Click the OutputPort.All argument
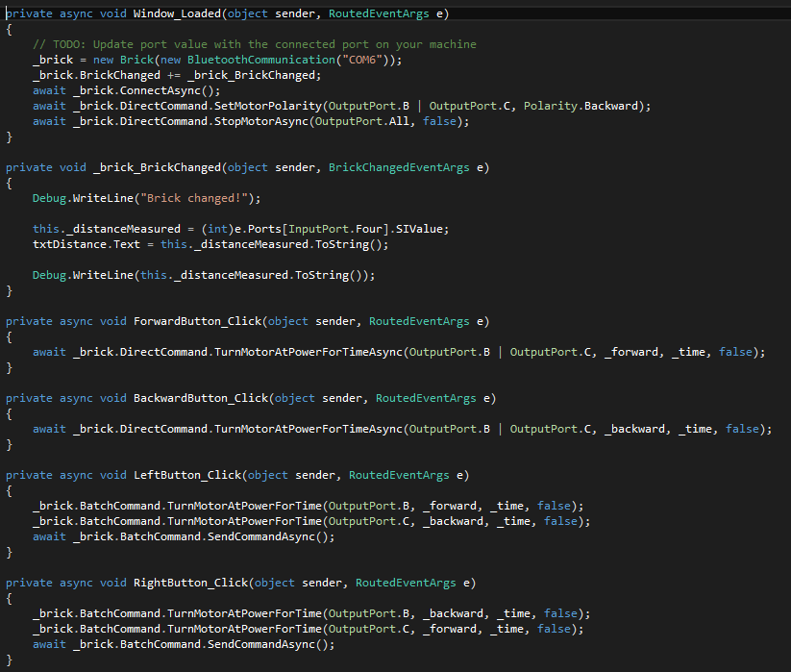The height and width of the screenshot is (672, 791). 358,121
